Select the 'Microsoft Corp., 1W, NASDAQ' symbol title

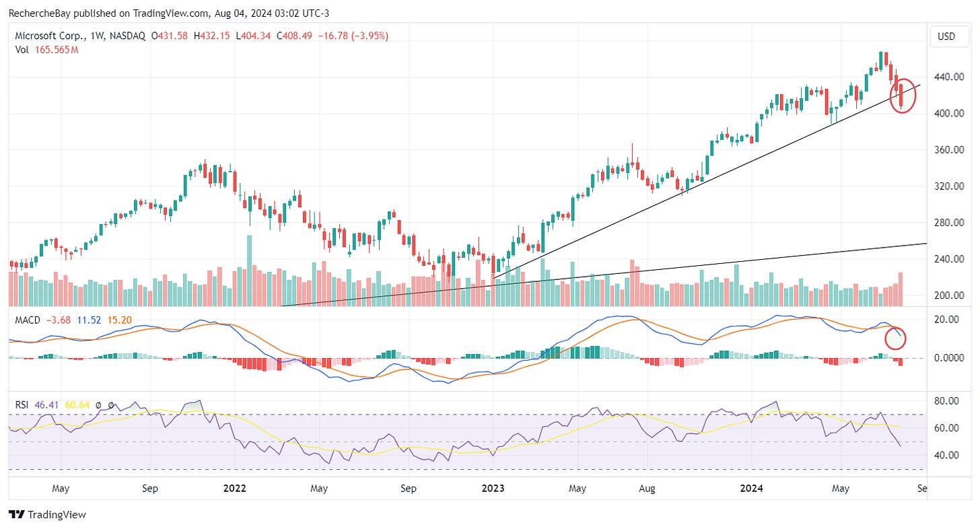[x=80, y=36]
